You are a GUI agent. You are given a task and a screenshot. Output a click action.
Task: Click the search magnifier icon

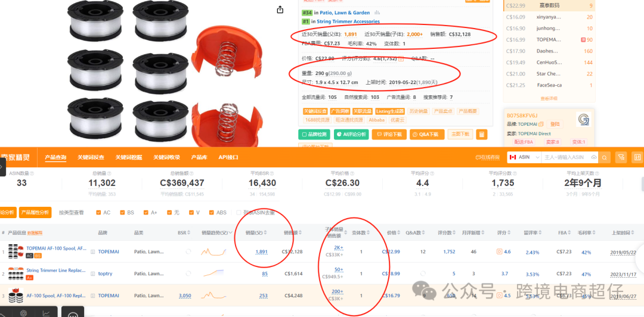[x=604, y=157]
